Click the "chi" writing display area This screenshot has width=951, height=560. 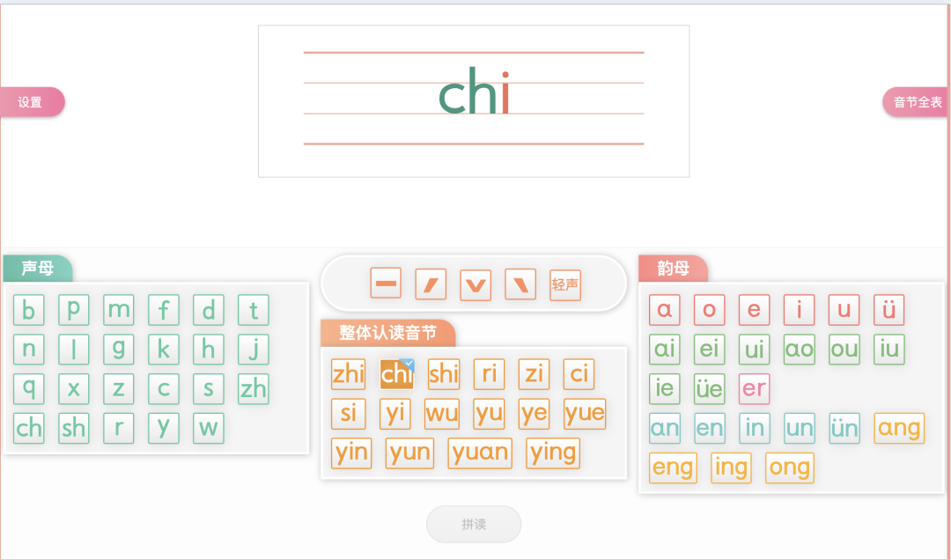474,99
